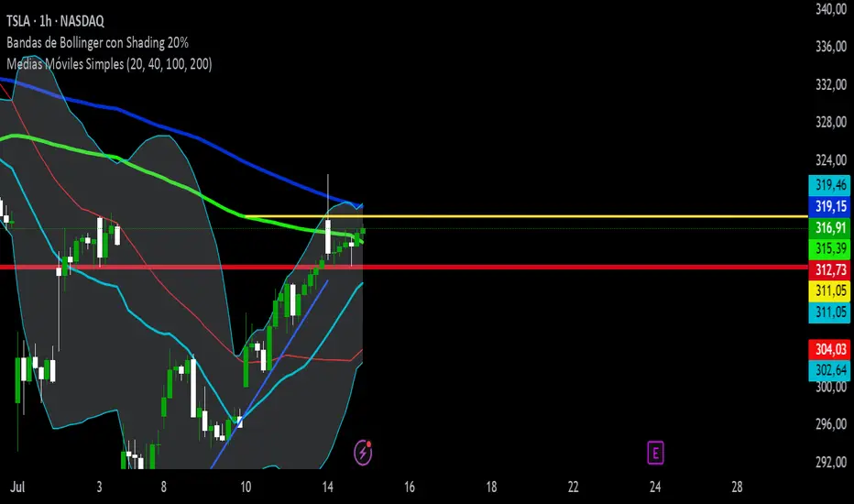Click the 328,00 price axis label
Viewport: 854px width, 504px height.
coord(831,122)
